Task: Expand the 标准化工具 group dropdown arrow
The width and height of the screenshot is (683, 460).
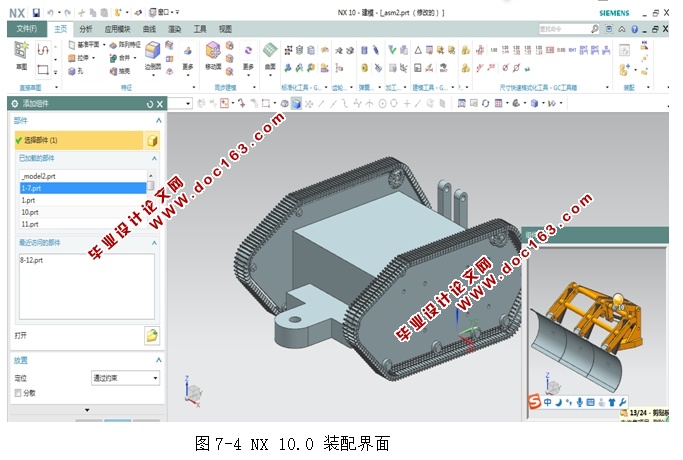Action: pyautogui.click(x=326, y=88)
